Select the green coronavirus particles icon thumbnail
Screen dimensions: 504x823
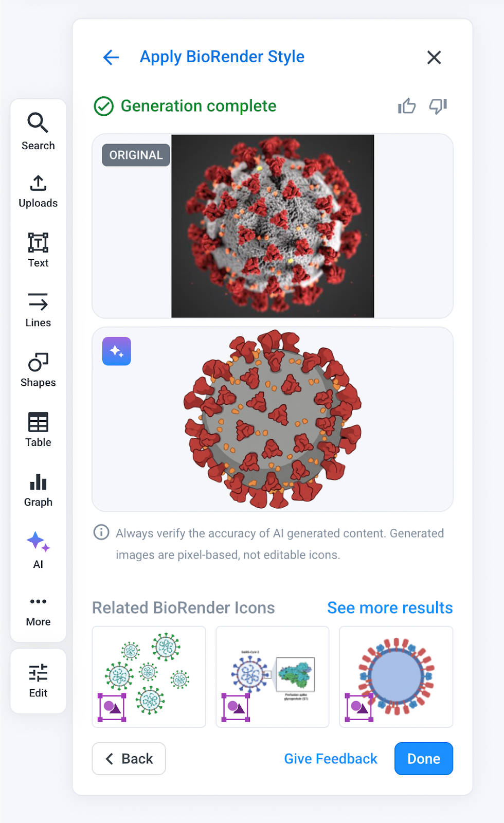149,676
